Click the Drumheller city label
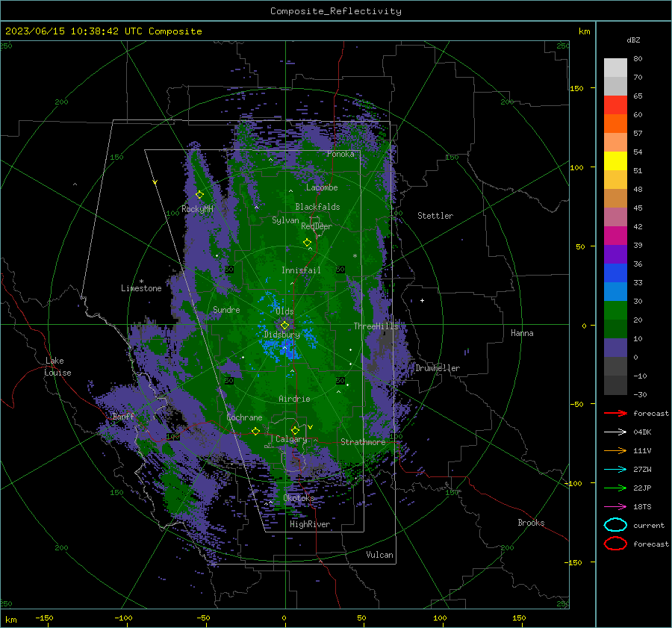 pos(438,368)
